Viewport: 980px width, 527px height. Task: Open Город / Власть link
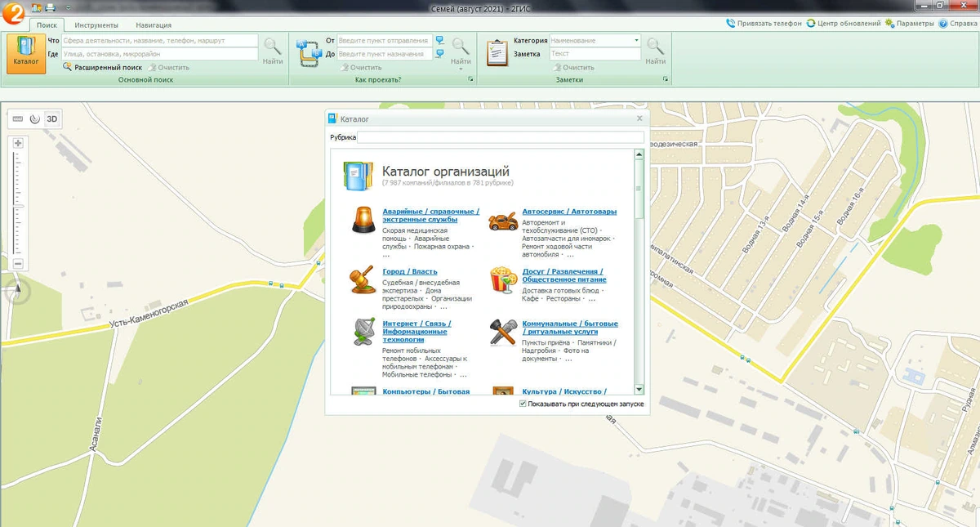tap(410, 271)
